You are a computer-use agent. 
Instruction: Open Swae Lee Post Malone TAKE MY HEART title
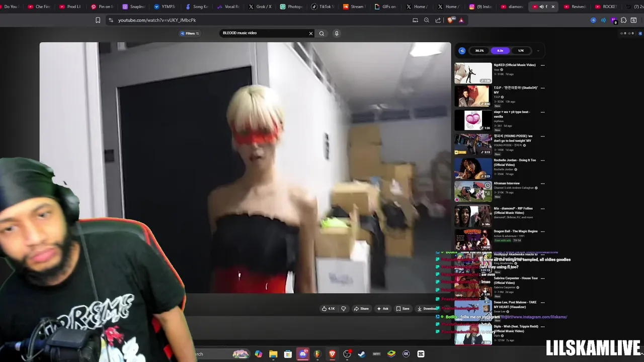tap(515, 305)
